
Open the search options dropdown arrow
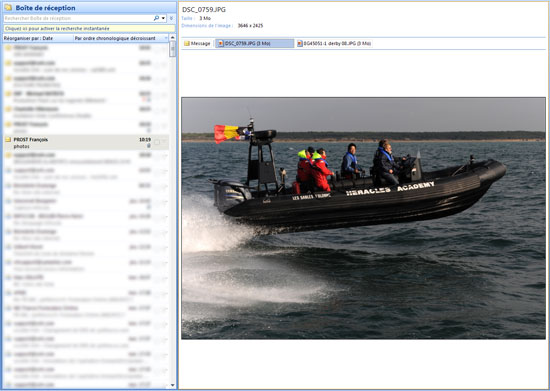click(x=163, y=18)
